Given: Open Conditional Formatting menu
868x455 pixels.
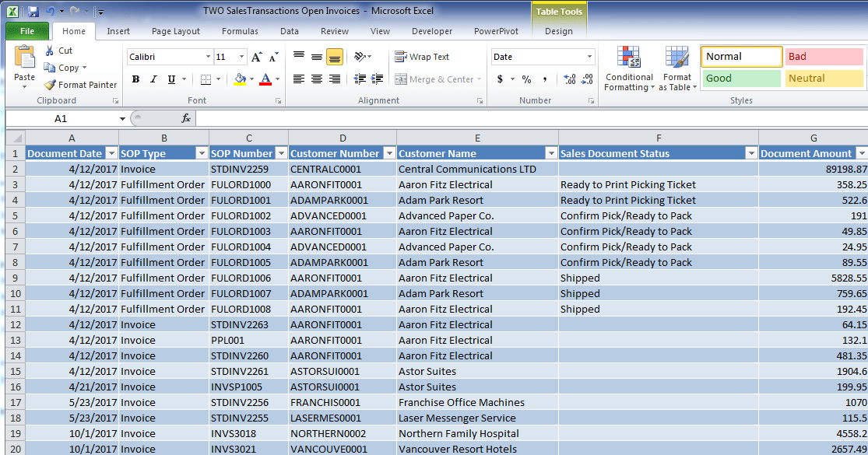Looking at the screenshot, I should tap(629, 68).
